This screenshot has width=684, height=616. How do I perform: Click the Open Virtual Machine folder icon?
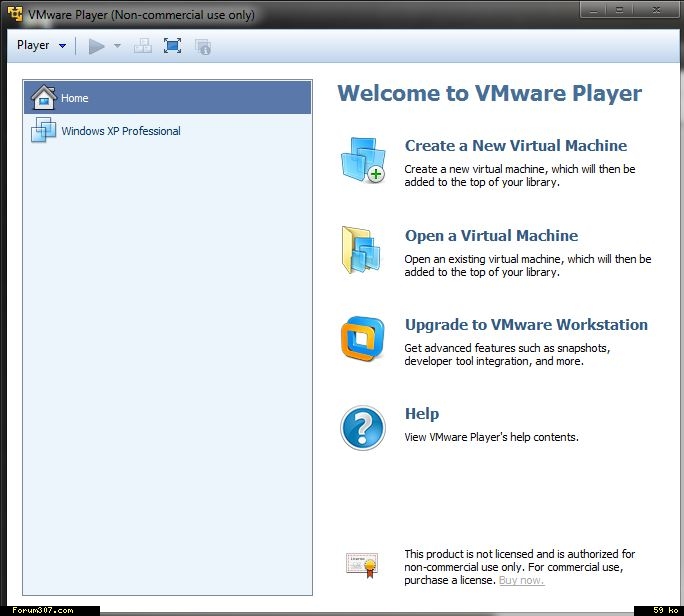[x=361, y=250]
